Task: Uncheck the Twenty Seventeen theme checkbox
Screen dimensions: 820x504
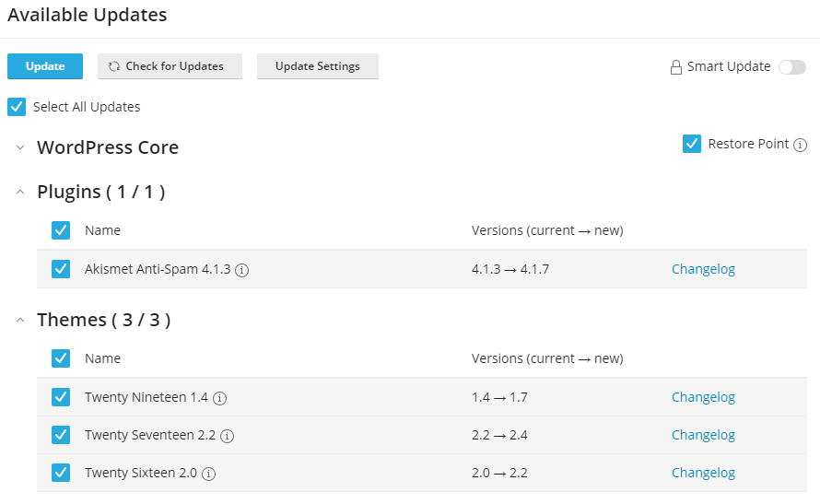Action: point(61,435)
